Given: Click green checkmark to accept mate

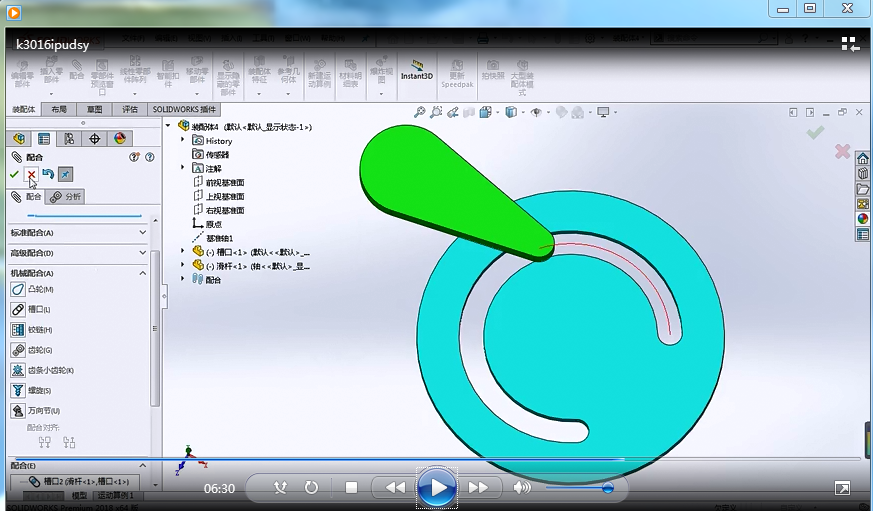Looking at the screenshot, I should point(14,175).
